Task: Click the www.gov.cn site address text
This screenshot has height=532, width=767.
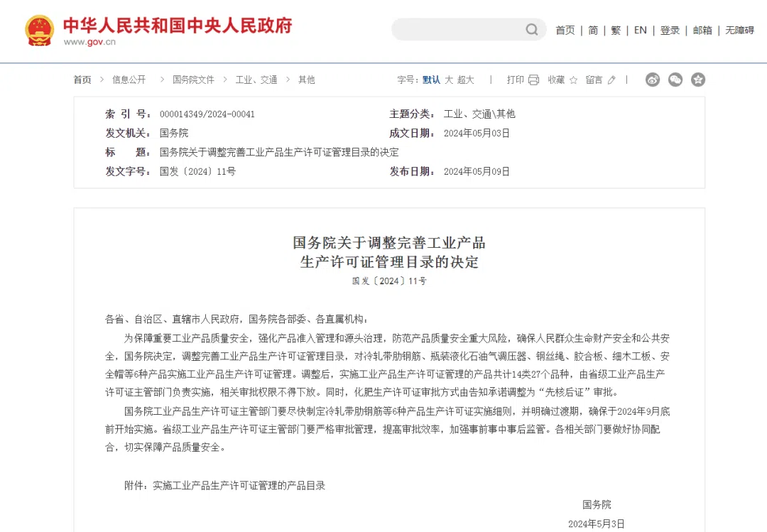Action: (89, 42)
